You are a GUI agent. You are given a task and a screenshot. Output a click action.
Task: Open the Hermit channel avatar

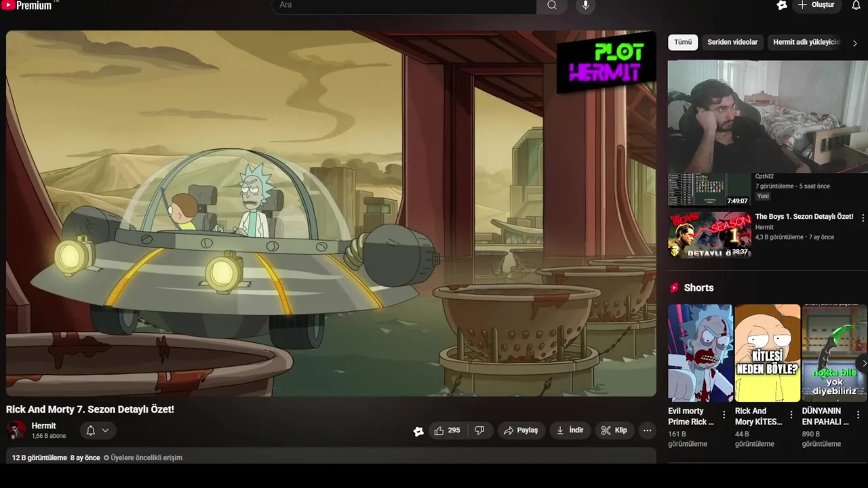(16, 430)
